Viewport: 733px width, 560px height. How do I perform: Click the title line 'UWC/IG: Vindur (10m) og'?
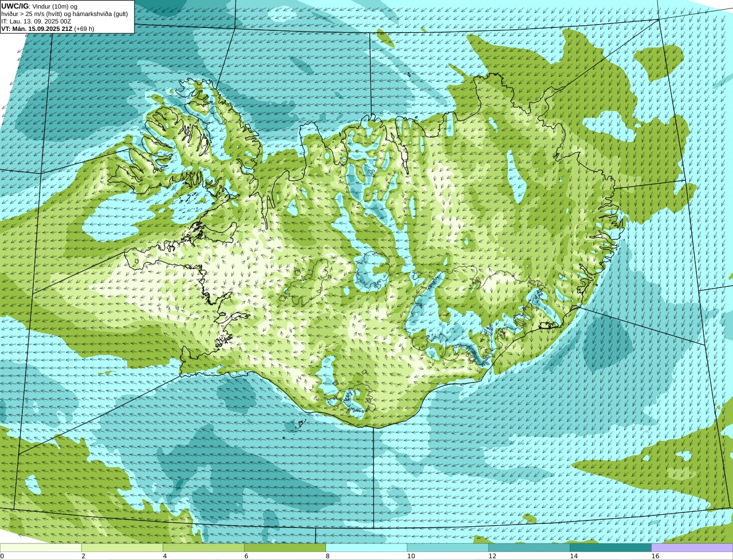40,6
